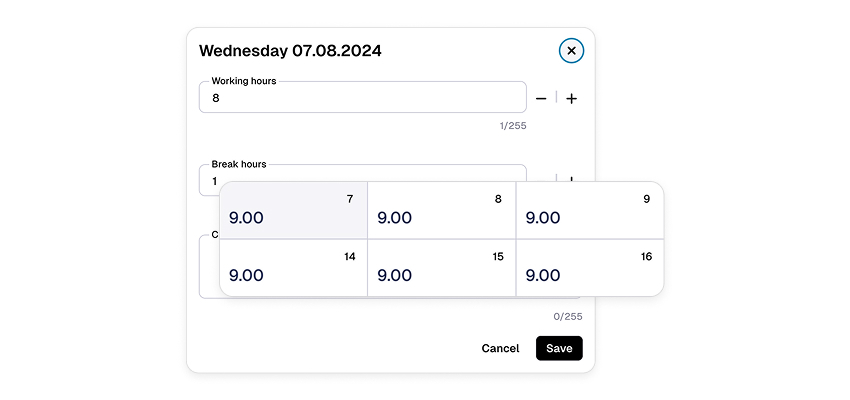Focus the Working hours input field

pyautogui.click(x=362, y=98)
